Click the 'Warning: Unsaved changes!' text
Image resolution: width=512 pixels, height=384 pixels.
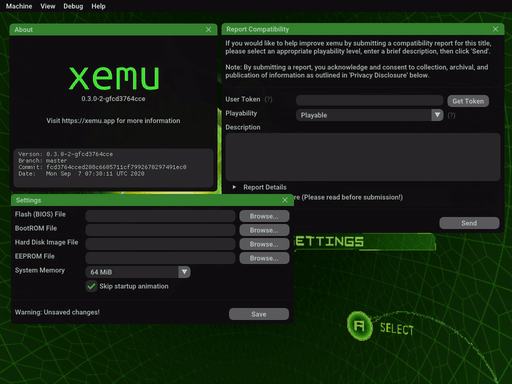pos(57,312)
